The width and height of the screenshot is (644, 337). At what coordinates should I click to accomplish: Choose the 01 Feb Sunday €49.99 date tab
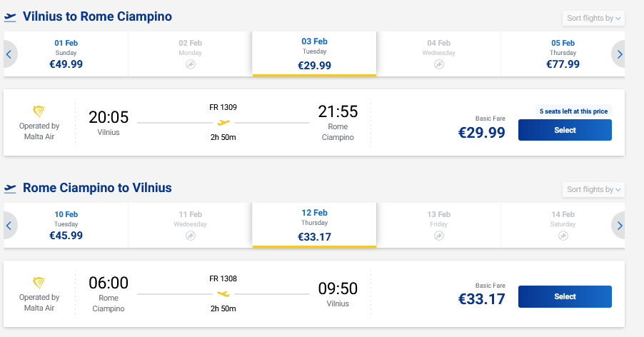point(66,54)
